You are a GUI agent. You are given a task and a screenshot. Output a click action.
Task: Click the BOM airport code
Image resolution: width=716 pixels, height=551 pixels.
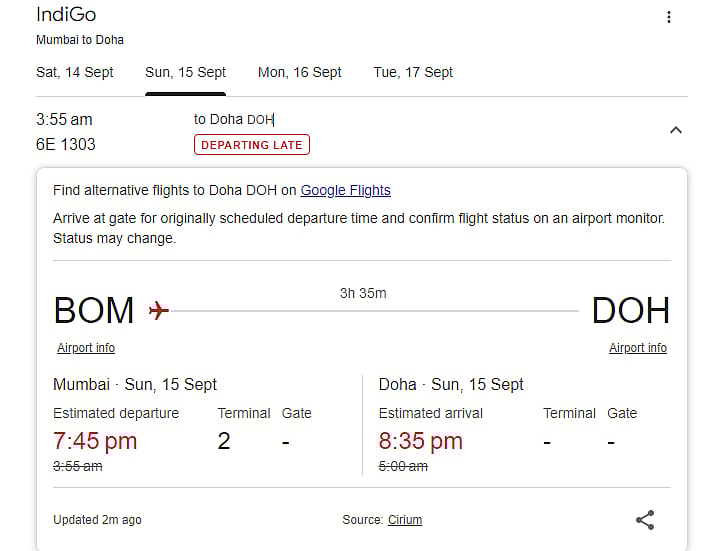pos(94,311)
